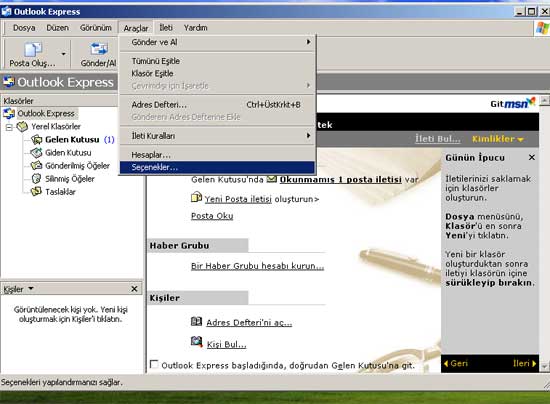Click the Silinmiş Öğeler trash icon
Screen dimensions: 550x404
point(36,179)
